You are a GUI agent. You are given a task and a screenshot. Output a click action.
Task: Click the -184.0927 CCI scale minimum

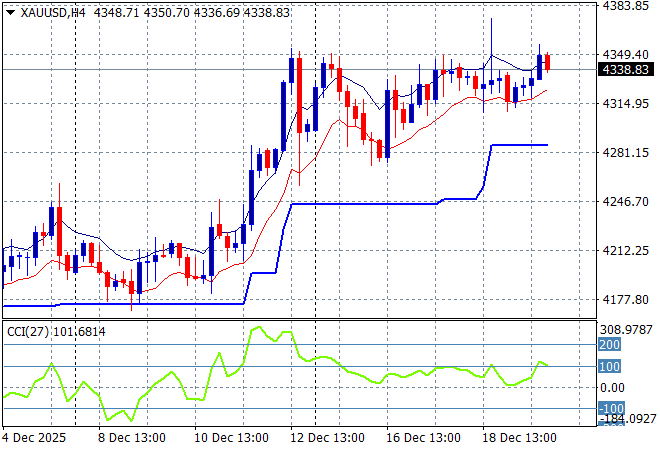point(627,419)
